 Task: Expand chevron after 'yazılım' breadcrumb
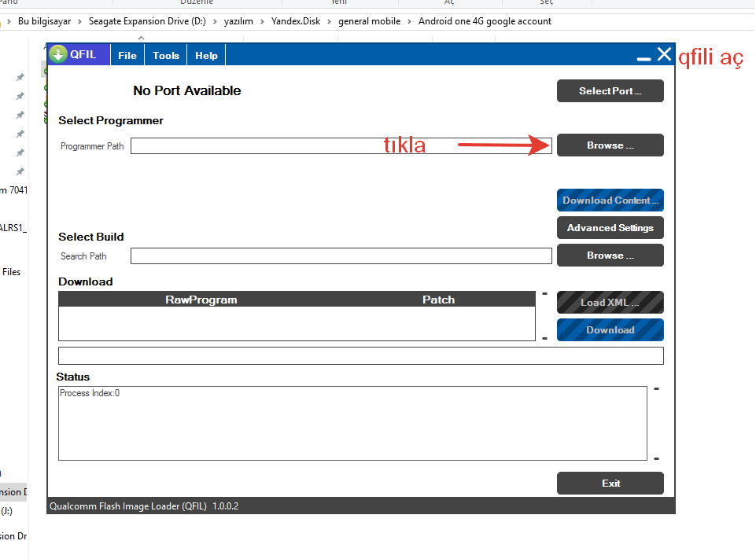coord(262,22)
